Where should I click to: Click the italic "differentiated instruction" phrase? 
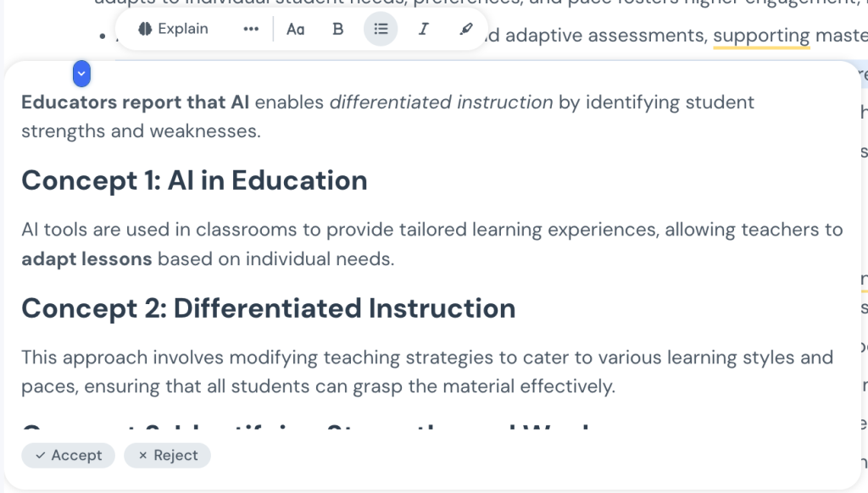pos(441,102)
